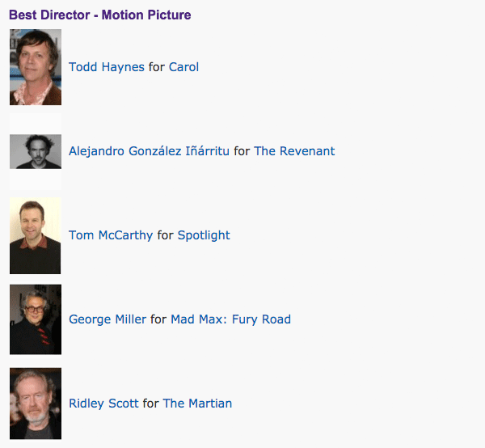Click the word "for" before Carol
This screenshot has width=485, height=448.
[x=157, y=67]
